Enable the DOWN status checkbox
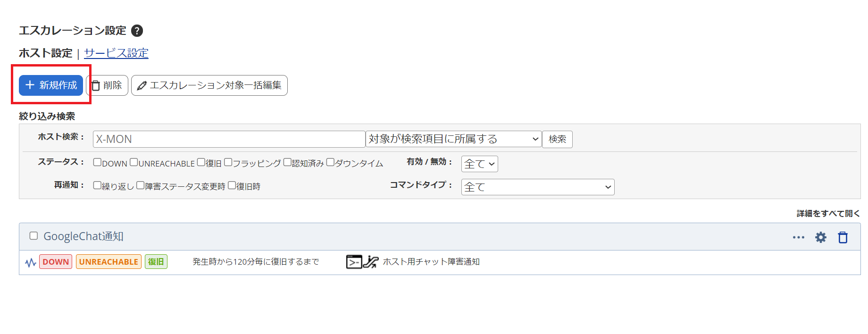The image size is (868, 334). (97, 162)
